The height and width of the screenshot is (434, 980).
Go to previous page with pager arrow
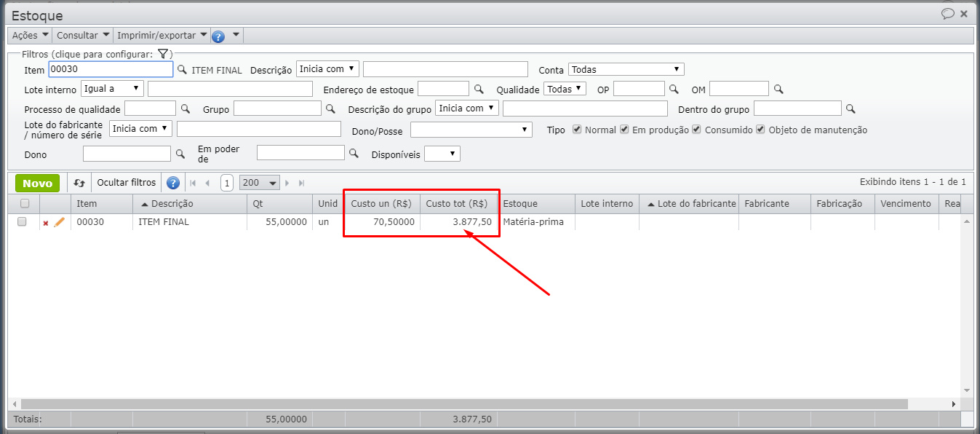point(207,183)
